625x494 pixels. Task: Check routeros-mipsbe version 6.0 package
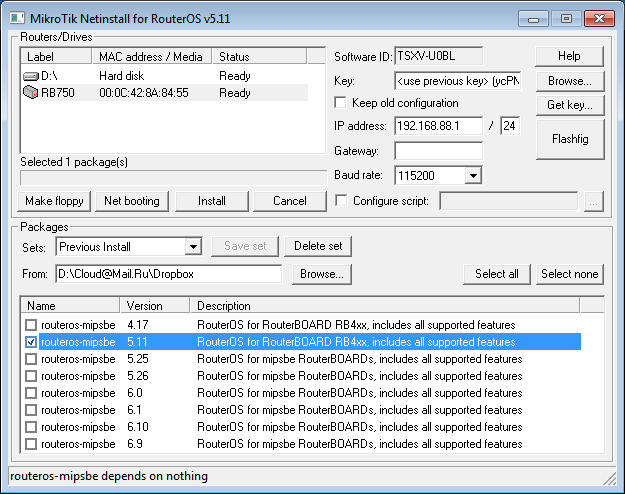[31, 393]
